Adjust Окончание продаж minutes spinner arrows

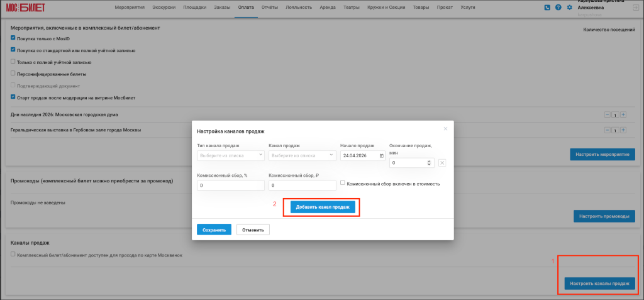tap(429, 163)
